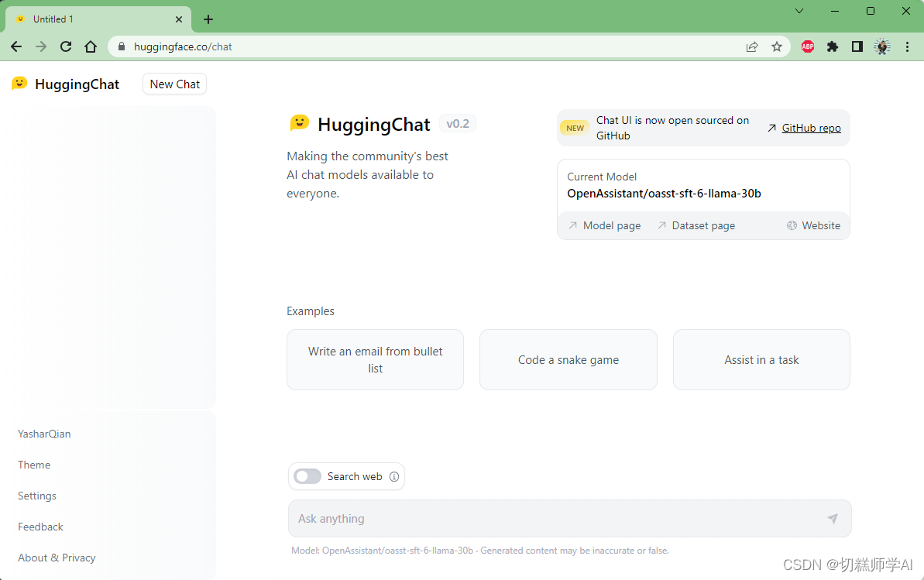Open the tab search dropdown chevron
Screen dimensions: 924x580
tap(799, 11)
